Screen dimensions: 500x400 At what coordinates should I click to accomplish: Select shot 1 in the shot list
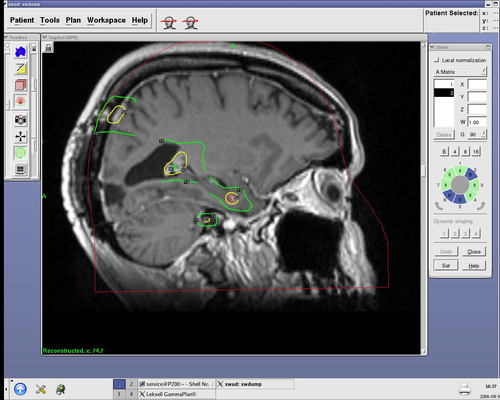click(444, 84)
